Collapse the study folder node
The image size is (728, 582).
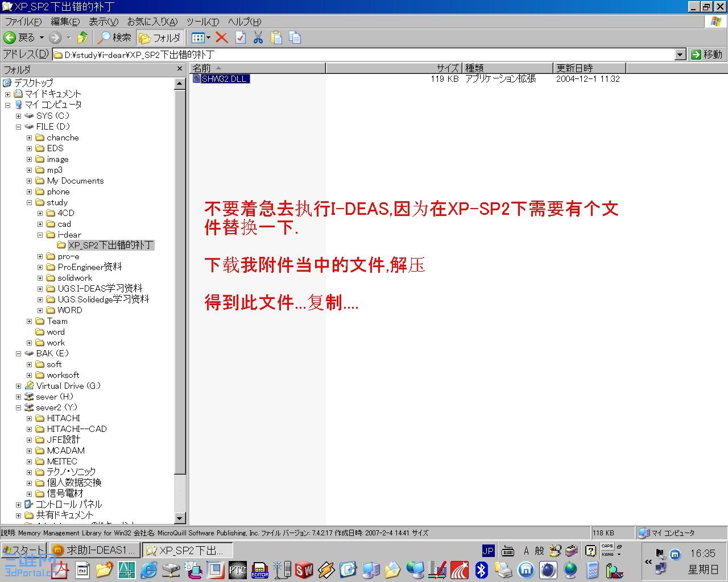(29, 202)
